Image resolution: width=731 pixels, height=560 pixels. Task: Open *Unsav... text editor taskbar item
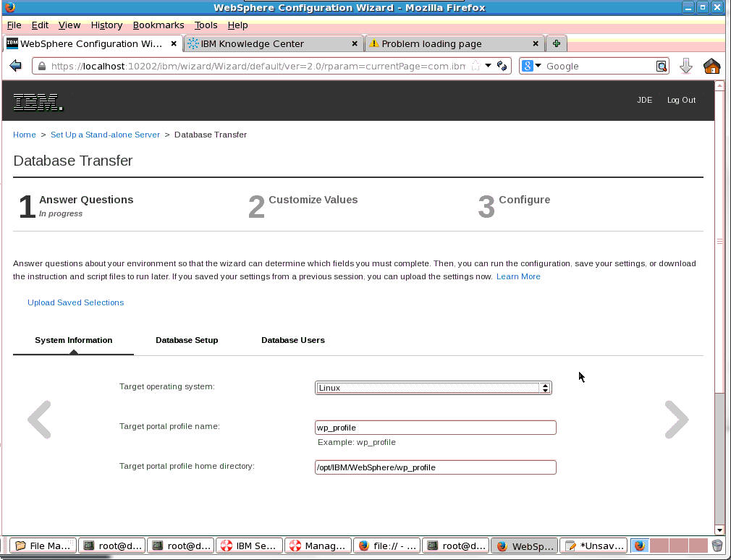coord(593,546)
